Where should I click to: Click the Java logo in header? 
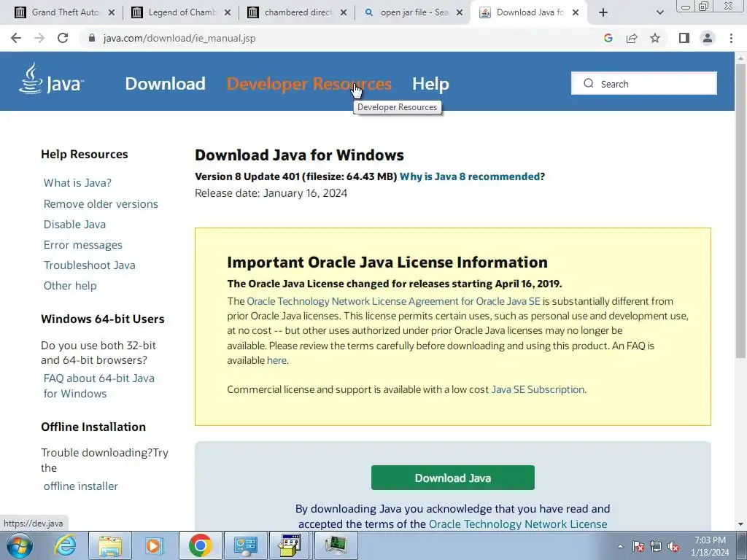(52, 79)
